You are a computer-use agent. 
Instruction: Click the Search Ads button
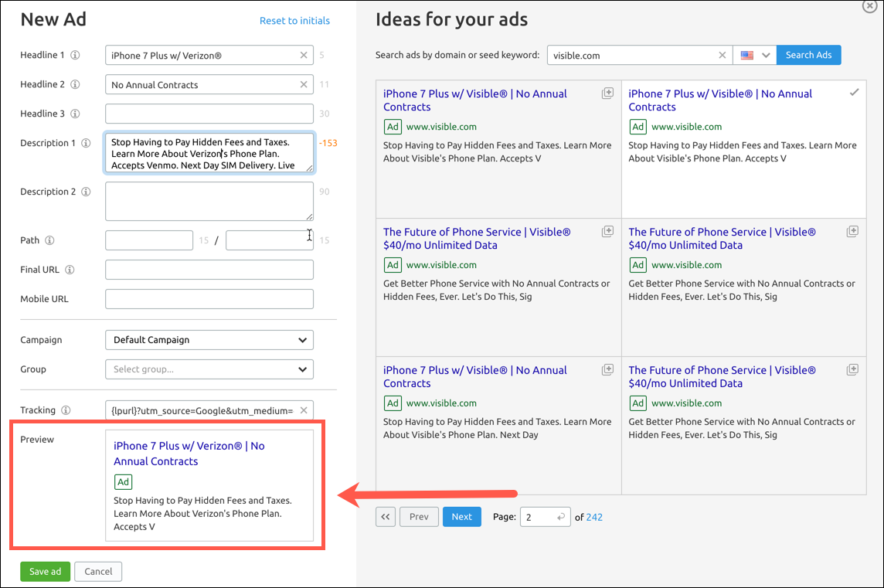(x=808, y=55)
